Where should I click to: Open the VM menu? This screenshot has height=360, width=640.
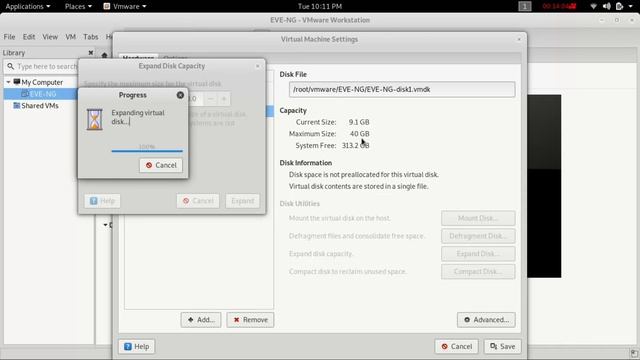click(71, 37)
